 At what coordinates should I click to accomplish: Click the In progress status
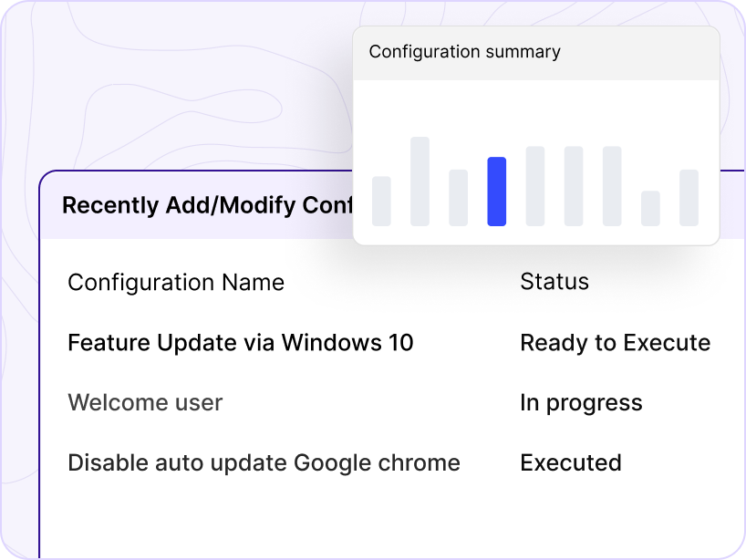[x=581, y=403]
